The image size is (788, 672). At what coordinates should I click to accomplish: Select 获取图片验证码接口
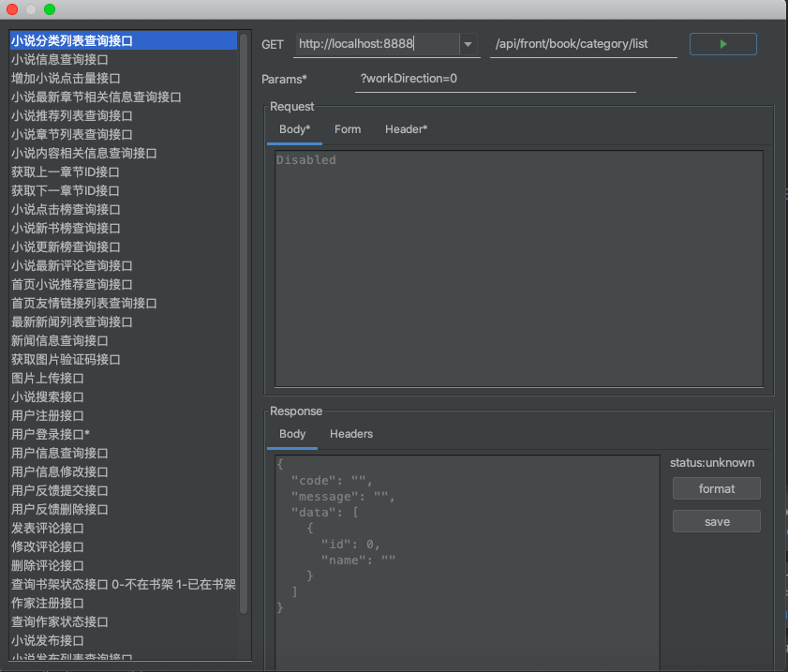124,360
